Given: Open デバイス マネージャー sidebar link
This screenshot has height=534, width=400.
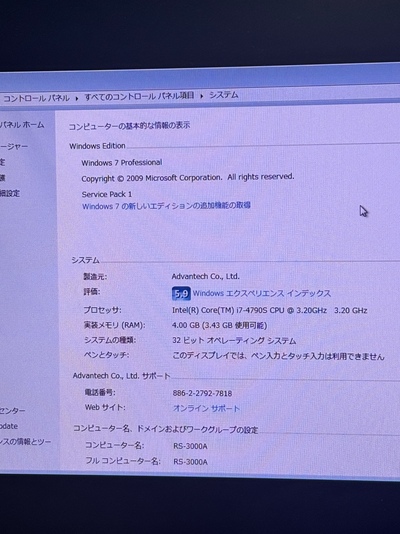Looking at the screenshot, I should pyautogui.click(x=14, y=146).
